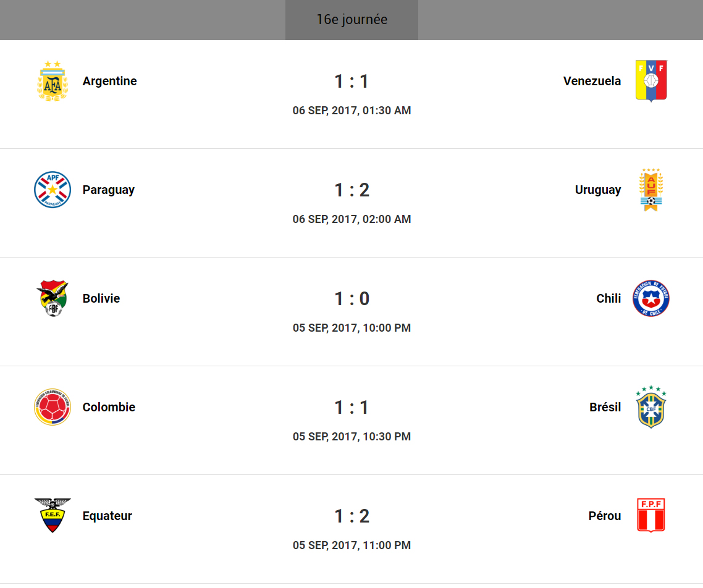This screenshot has width=703, height=588.
Task: Click the Ecuador F.E.F. crest
Action: [x=52, y=516]
